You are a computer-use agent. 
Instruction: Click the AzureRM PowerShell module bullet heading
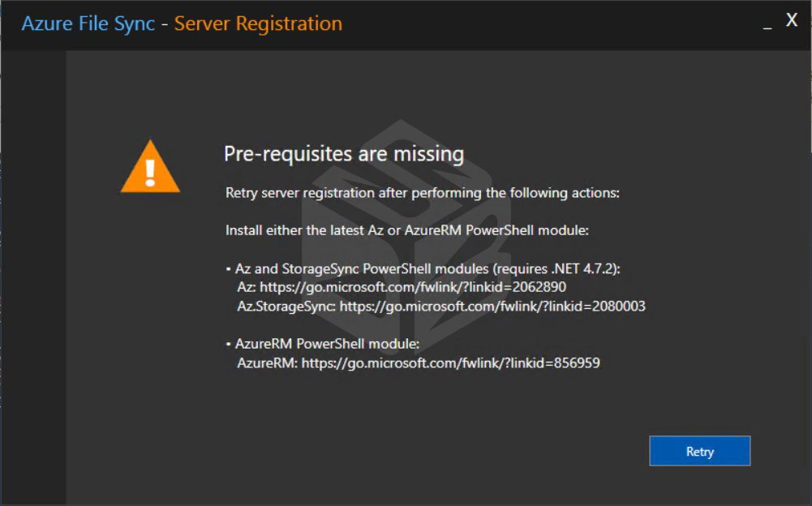coord(323,344)
